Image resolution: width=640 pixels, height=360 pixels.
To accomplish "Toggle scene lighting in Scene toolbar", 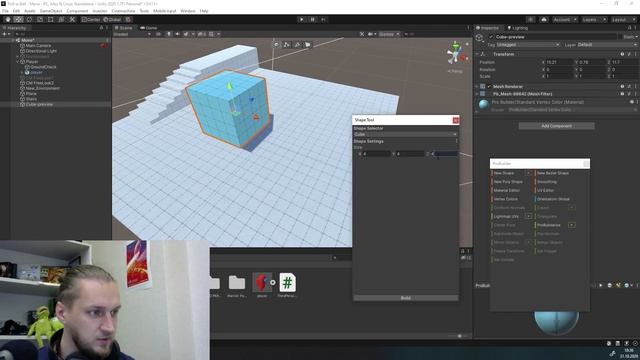I will [x=169, y=34].
